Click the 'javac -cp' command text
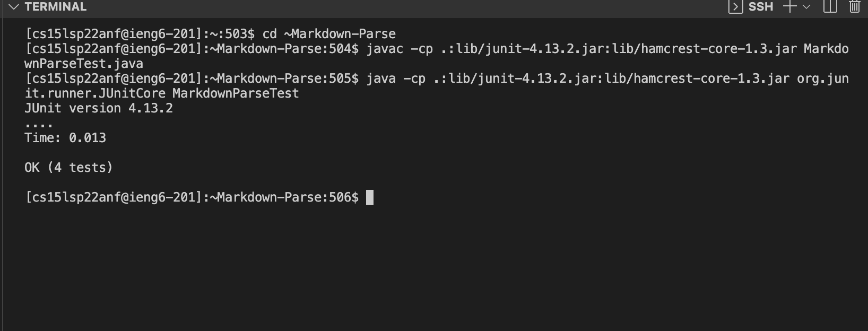This screenshot has height=331, width=868. (400, 49)
